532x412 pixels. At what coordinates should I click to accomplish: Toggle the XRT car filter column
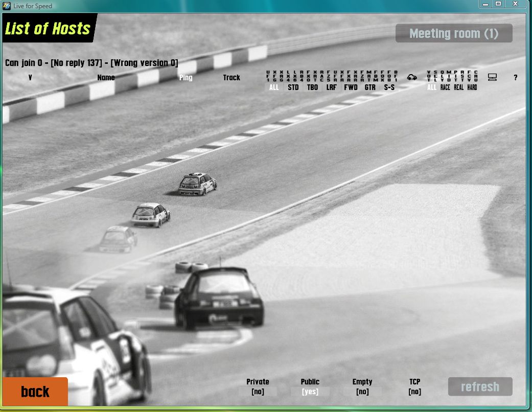[315, 76]
